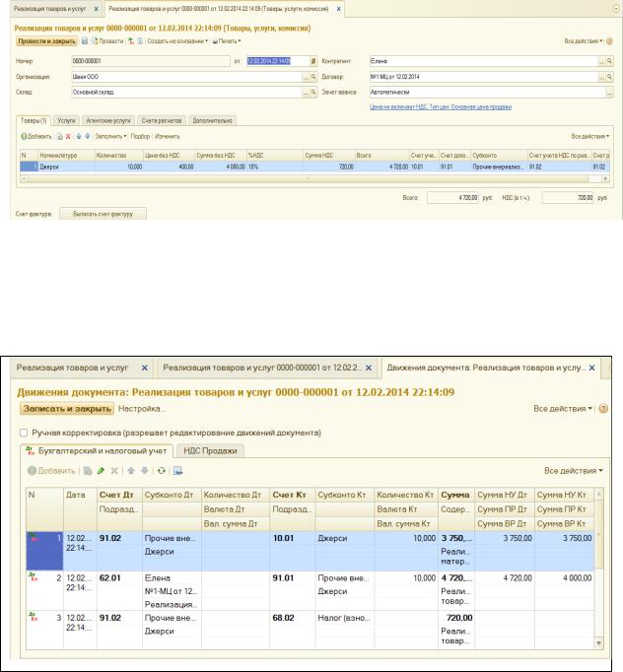Screen dimensions: 623x672
Task: Open the Цена не включает НДС price type link
Action: 441,107
